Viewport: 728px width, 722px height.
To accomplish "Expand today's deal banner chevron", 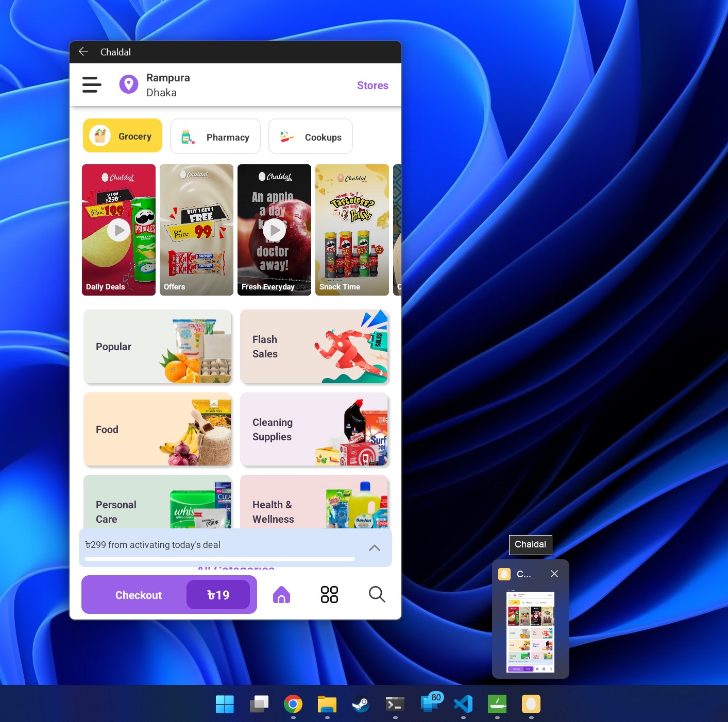I will click(375, 548).
